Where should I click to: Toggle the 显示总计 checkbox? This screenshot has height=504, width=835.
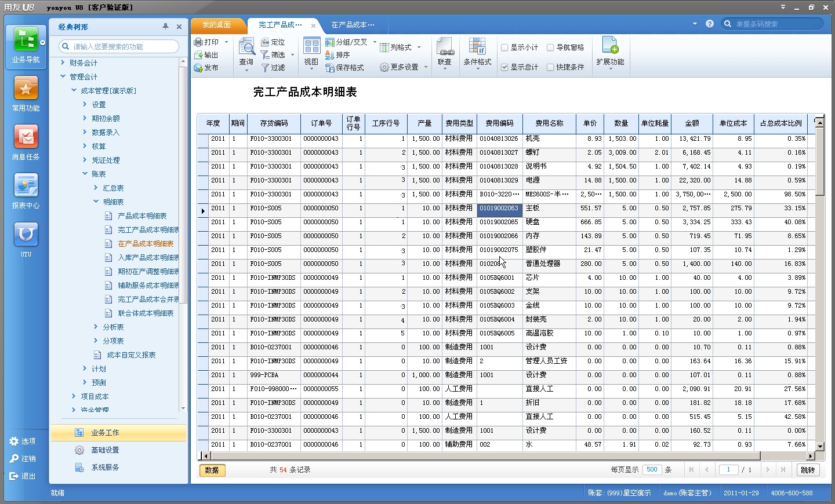click(504, 67)
